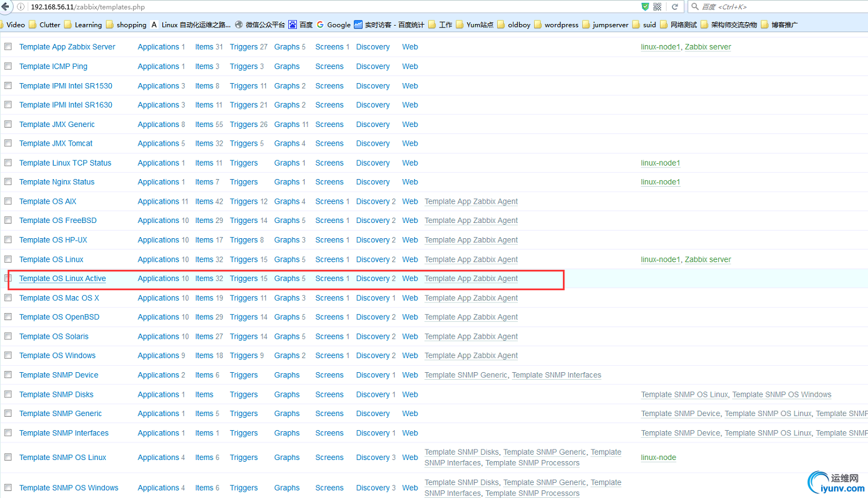Open the 实时访客 - 百度统计 bookmark
This screenshot has height=498, width=868.
point(389,25)
